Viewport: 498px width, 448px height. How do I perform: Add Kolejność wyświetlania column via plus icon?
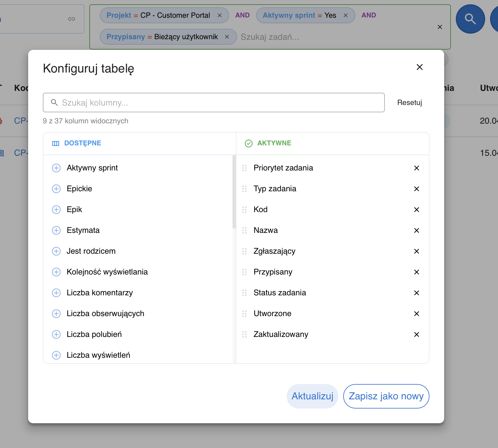pyautogui.click(x=56, y=272)
